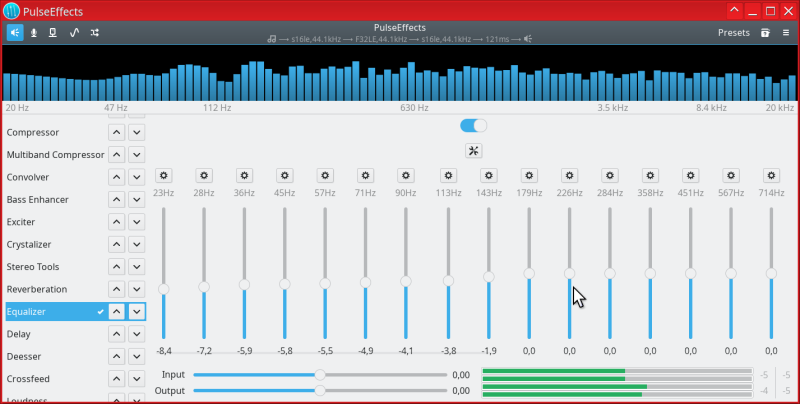
Task: Open band settings gear for 113Hz
Action: coord(448,175)
